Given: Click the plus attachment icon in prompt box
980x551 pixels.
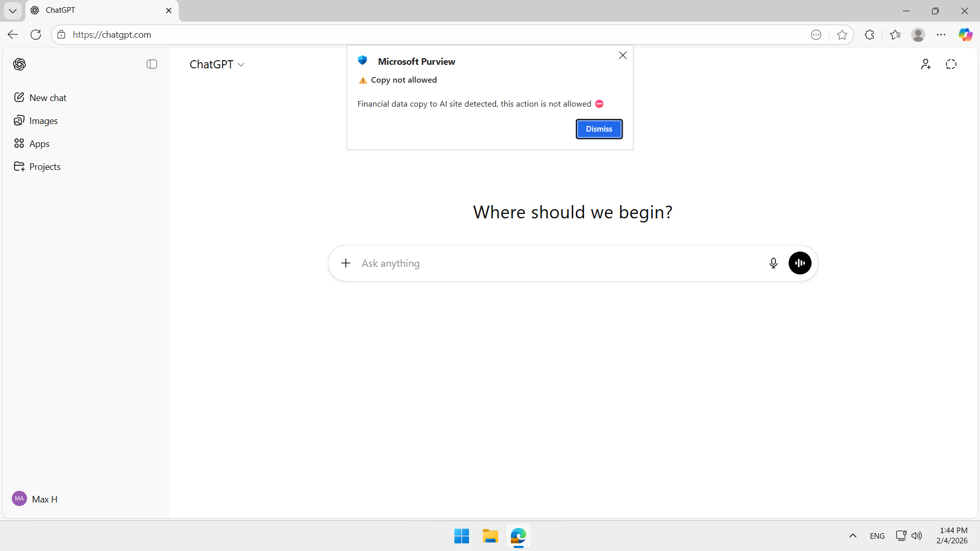Looking at the screenshot, I should (x=346, y=263).
